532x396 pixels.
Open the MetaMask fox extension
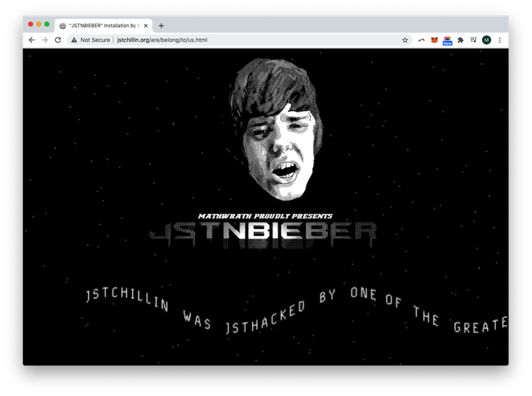[434, 40]
